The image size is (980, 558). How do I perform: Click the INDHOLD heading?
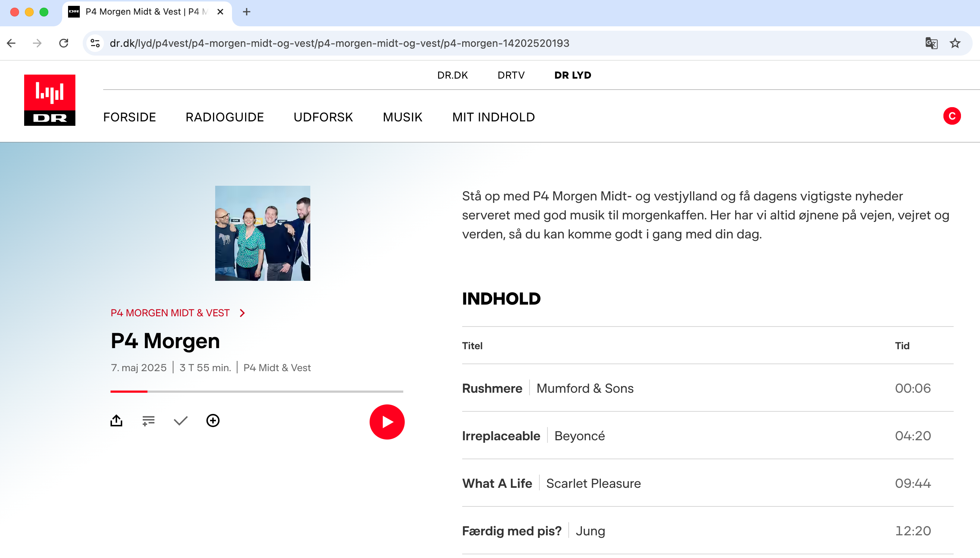[x=501, y=298]
